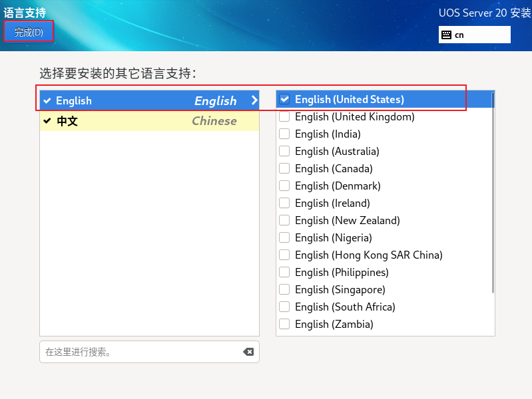
Task: Click the keyboard layout icon
Action: click(445, 35)
